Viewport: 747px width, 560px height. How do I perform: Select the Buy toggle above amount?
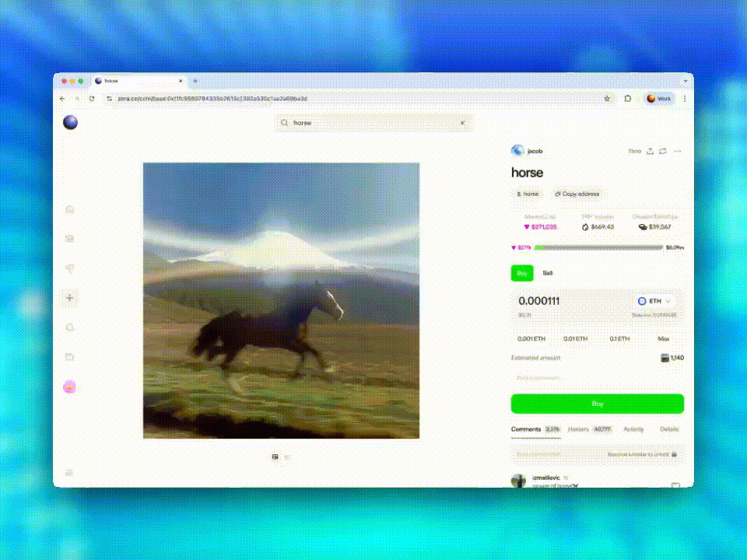(522, 273)
